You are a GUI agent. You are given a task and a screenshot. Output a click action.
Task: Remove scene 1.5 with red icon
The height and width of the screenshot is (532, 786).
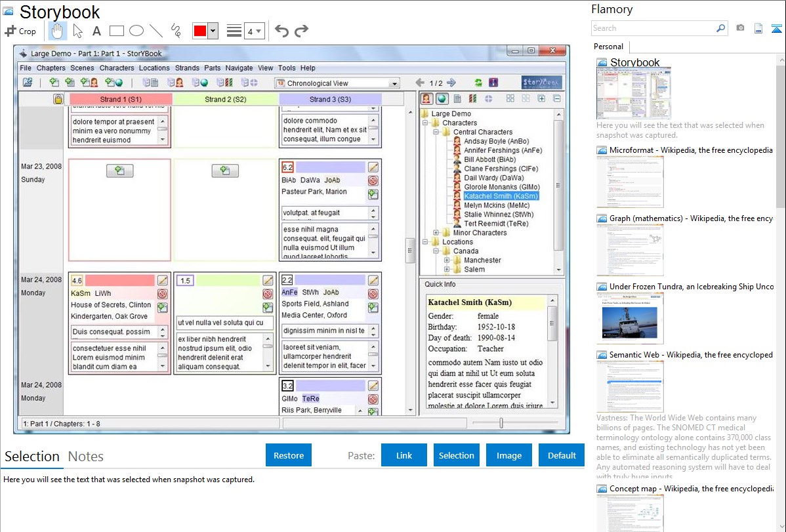coord(268,294)
